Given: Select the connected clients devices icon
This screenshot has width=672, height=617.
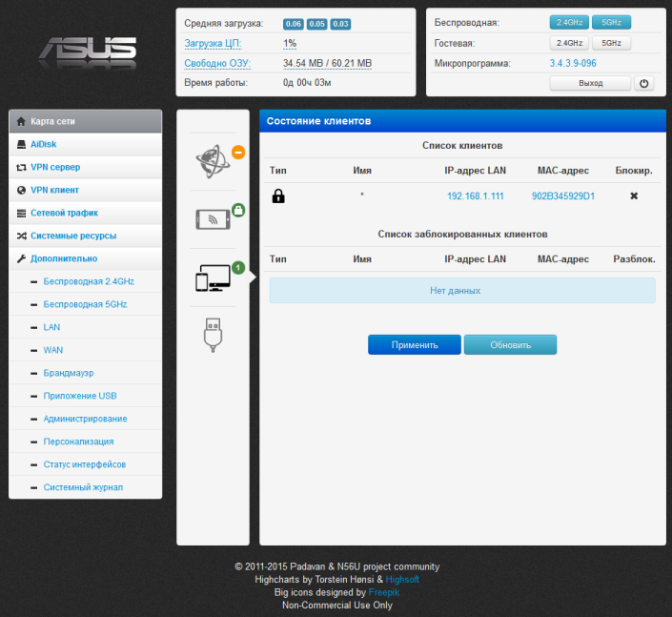Looking at the screenshot, I should pos(213,278).
